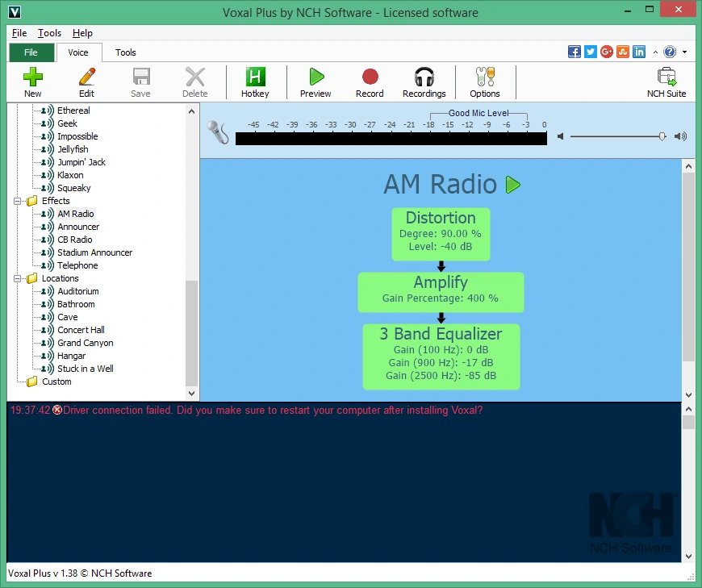Image resolution: width=702 pixels, height=588 pixels.
Task: Select the Concert Hall location
Action: tap(81, 330)
